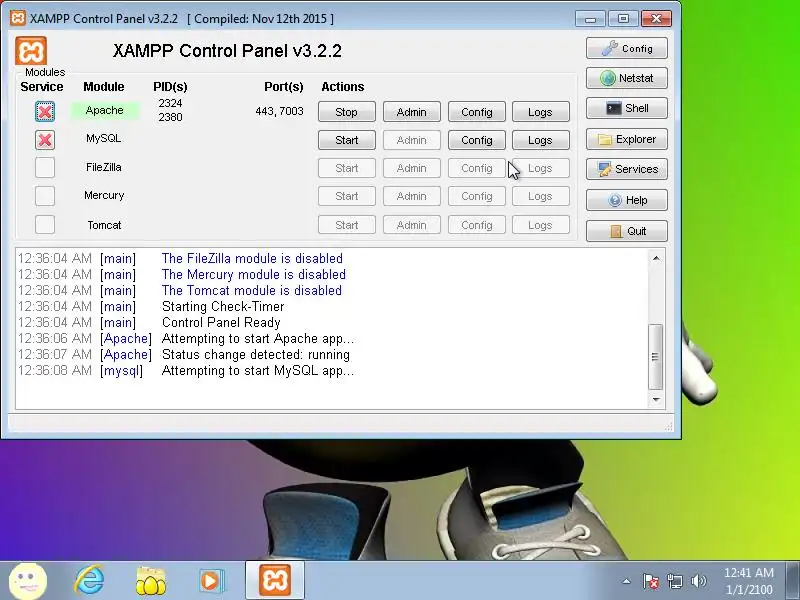Open Explorer from the right sidebar
The width and height of the screenshot is (800, 600).
click(x=627, y=139)
